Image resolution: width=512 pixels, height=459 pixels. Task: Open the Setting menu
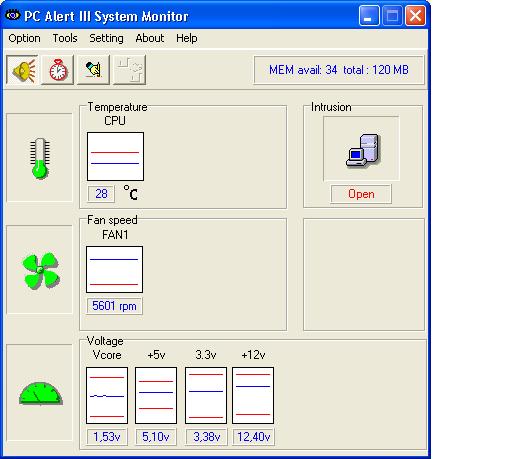coord(106,38)
